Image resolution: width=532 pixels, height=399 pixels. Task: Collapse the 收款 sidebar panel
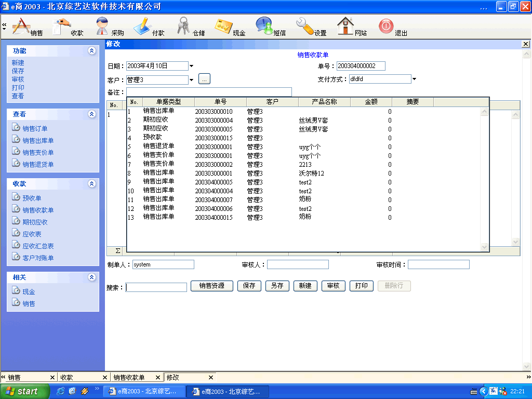[x=92, y=184]
